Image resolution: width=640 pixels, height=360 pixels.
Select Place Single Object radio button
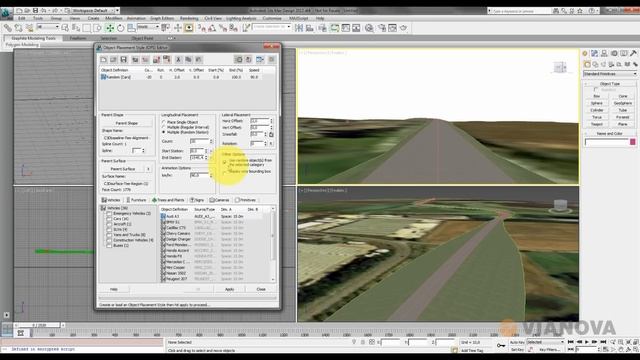click(164, 122)
